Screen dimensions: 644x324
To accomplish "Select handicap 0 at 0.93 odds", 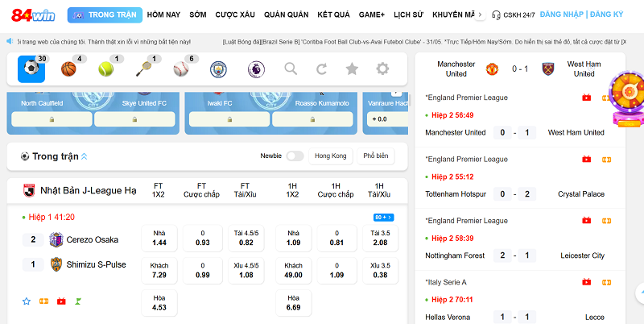I will point(203,238).
